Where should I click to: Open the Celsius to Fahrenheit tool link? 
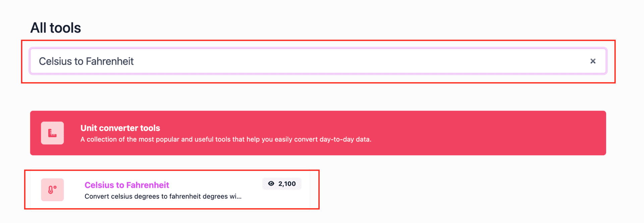pyautogui.click(x=127, y=185)
